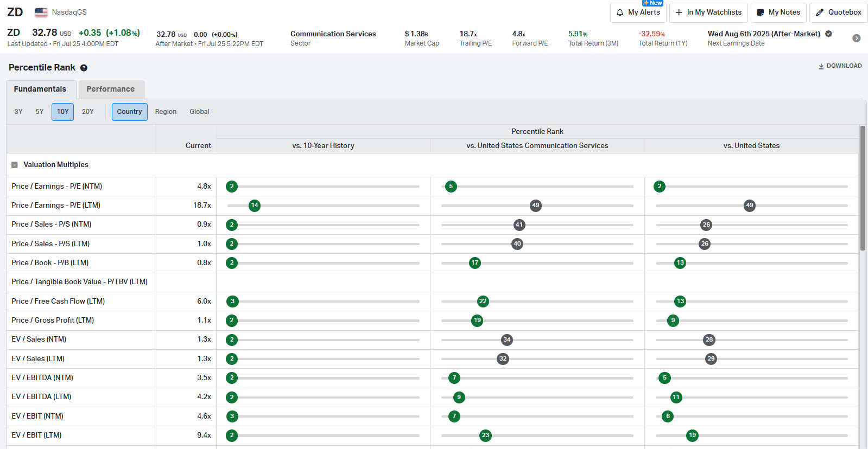Click the ZD ticker symbol at top left
The width and height of the screenshot is (868, 449).
[15, 12]
